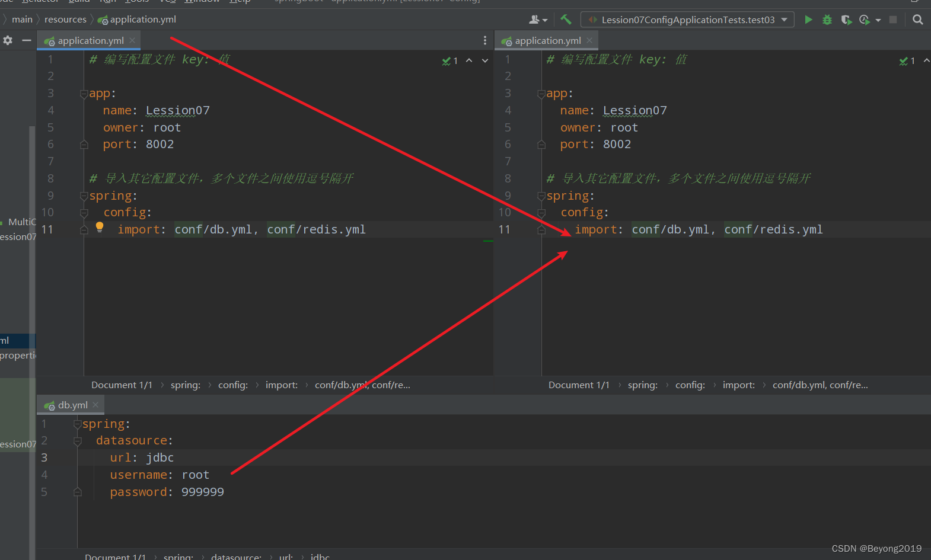This screenshot has width=931, height=560.
Task: Close the left application.yml tab
Action: (x=132, y=40)
